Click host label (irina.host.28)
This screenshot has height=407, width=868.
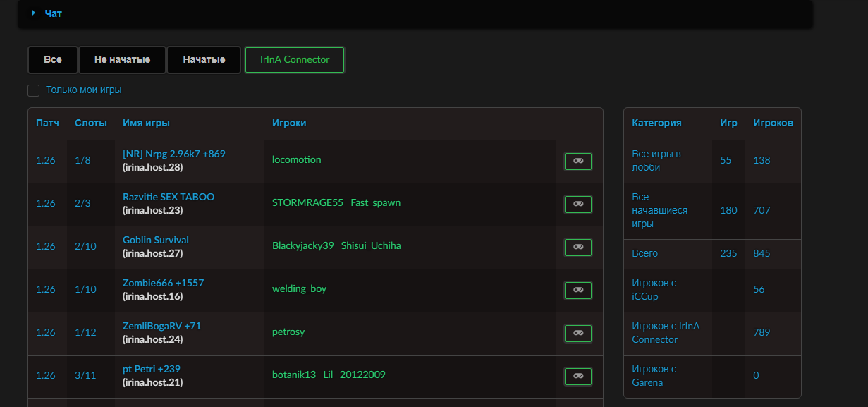tap(153, 167)
